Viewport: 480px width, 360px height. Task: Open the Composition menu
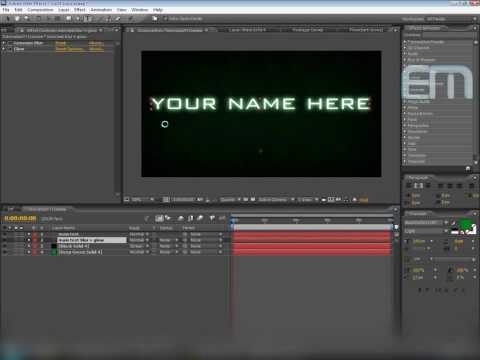pos(40,10)
